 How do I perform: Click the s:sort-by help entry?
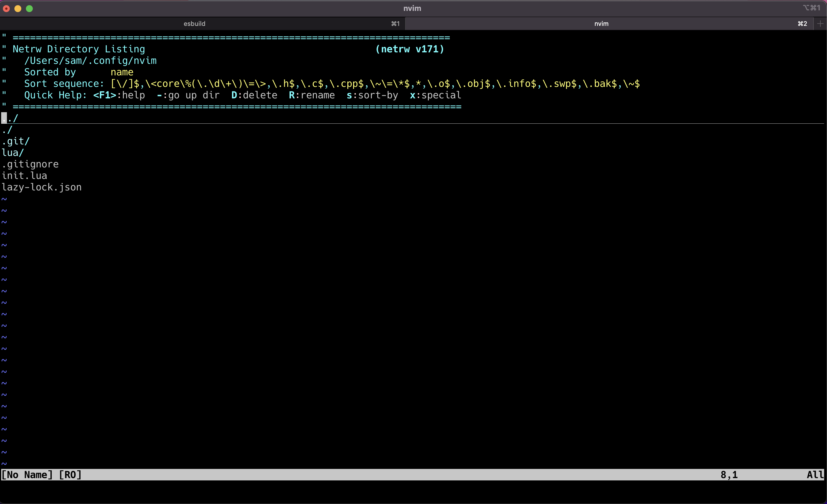click(372, 95)
